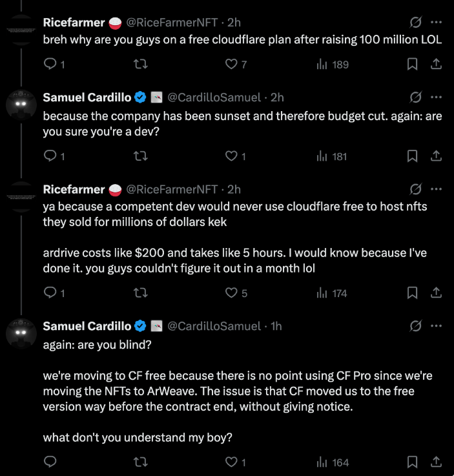Open @CardilloSamuel handle on 1h tweet

(x=214, y=326)
